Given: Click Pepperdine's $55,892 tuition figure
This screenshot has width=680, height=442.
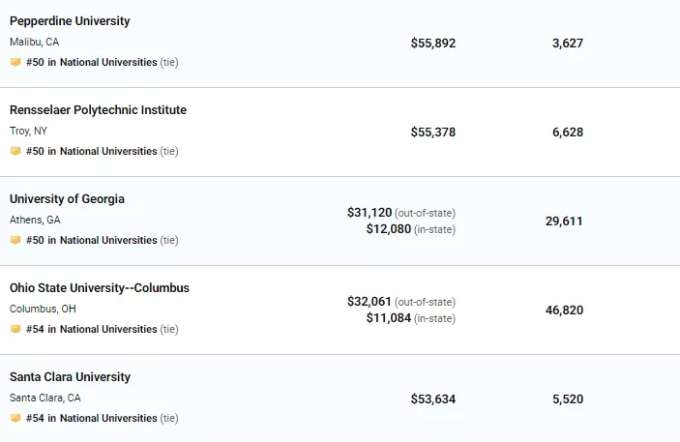Looking at the screenshot, I should click(x=433, y=43).
